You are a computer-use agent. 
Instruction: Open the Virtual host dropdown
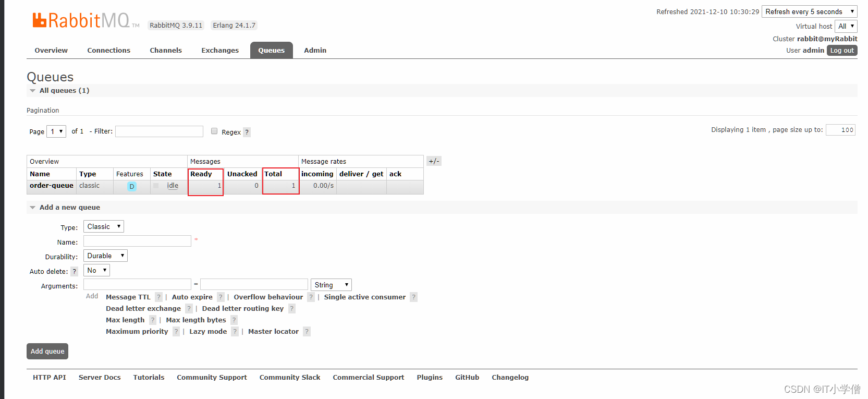pos(846,26)
